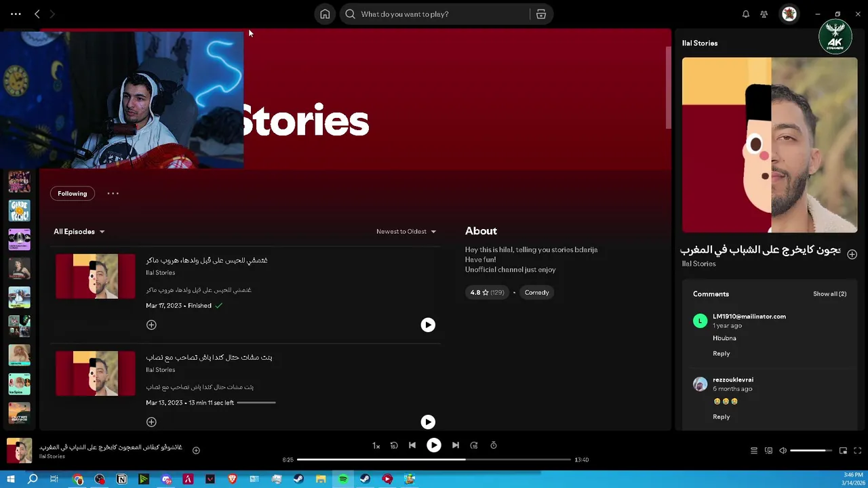
Task: Enter full screen mode
Action: point(857,451)
